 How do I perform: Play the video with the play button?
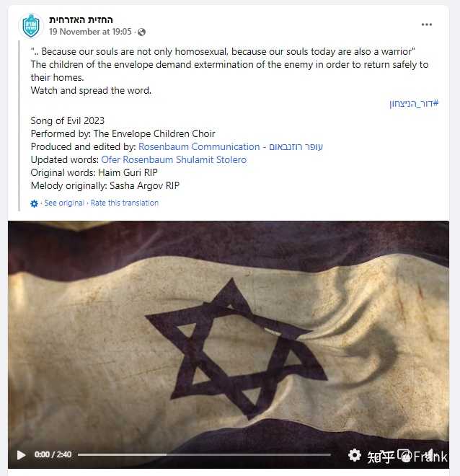(21, 455)
